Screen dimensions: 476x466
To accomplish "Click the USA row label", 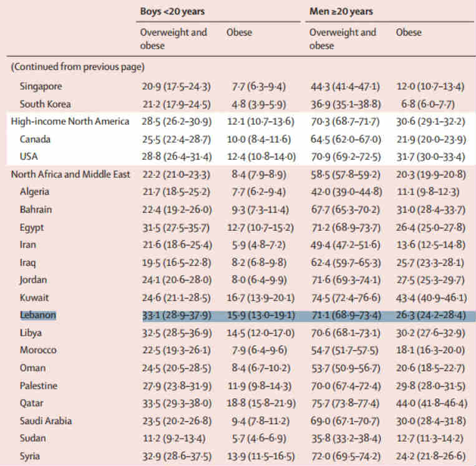I will pyautogui.click(x=29, y=157).
